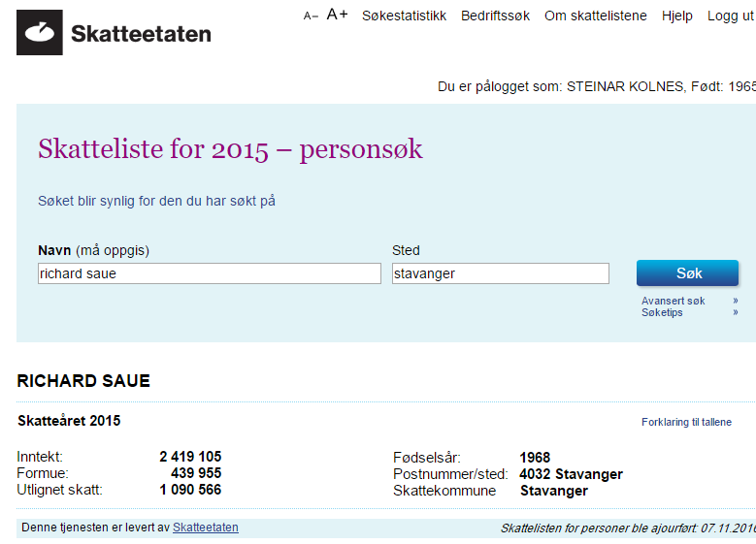Increase font size with A+ control
756x544 pixels.
click(x=337, y=15)
